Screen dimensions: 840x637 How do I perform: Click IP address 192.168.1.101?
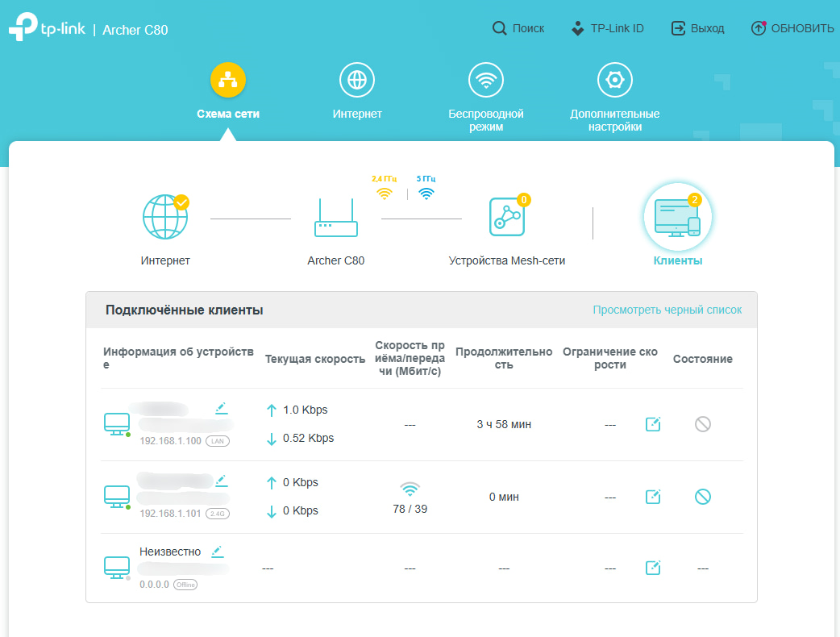[170, 514]
